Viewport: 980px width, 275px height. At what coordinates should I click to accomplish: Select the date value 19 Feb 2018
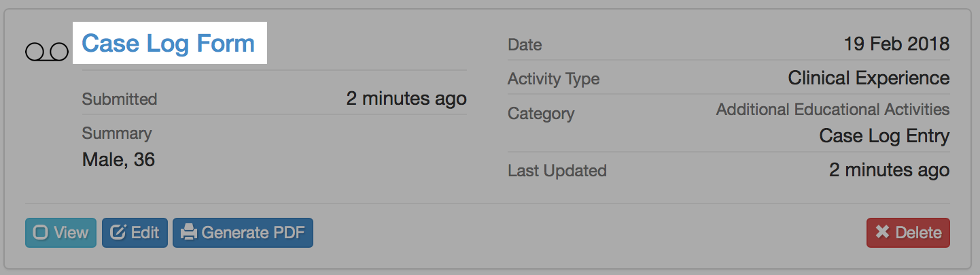click(896, 44)
